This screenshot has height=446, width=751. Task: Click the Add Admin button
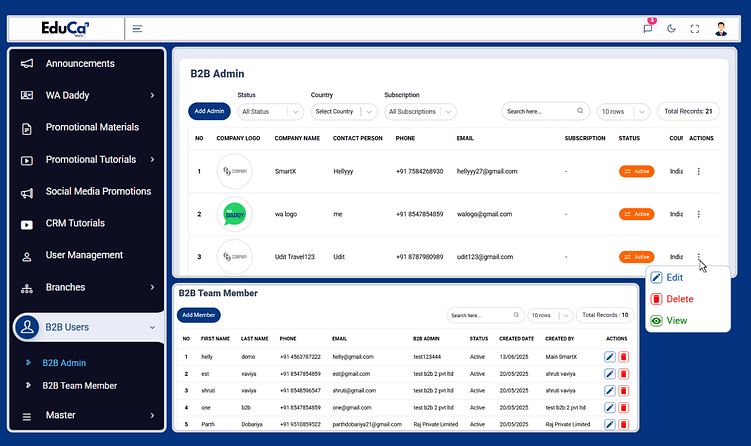pyautogui.click(x=209, y=111)
